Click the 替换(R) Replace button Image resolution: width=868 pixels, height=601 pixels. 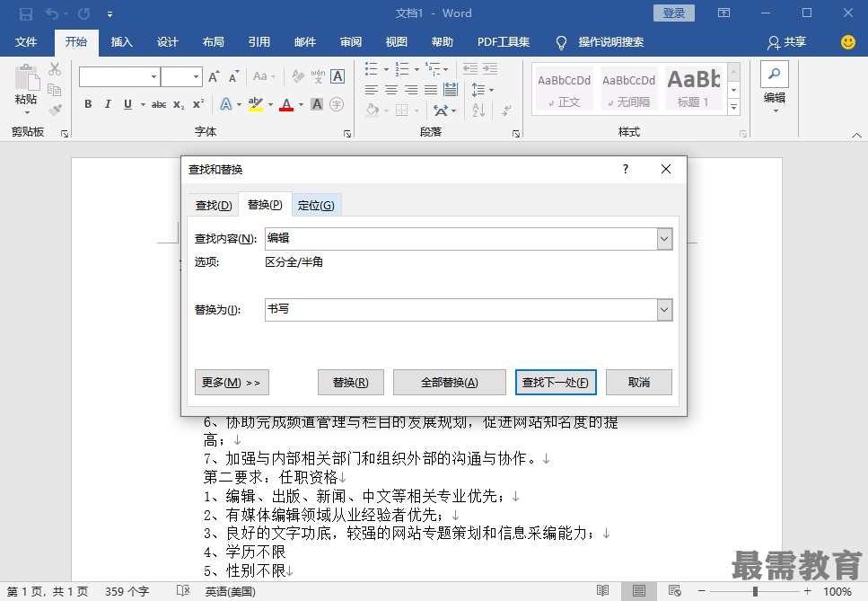(x=350, y=382)
